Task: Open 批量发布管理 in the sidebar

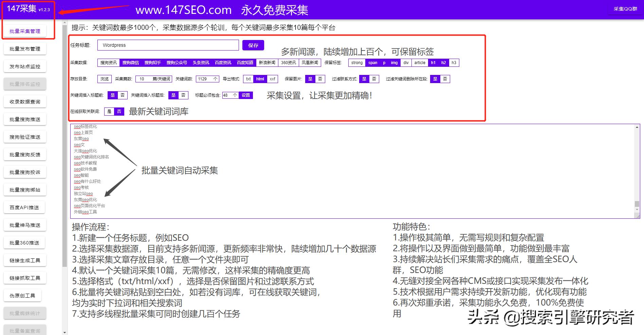Action: tap(25, 48)
